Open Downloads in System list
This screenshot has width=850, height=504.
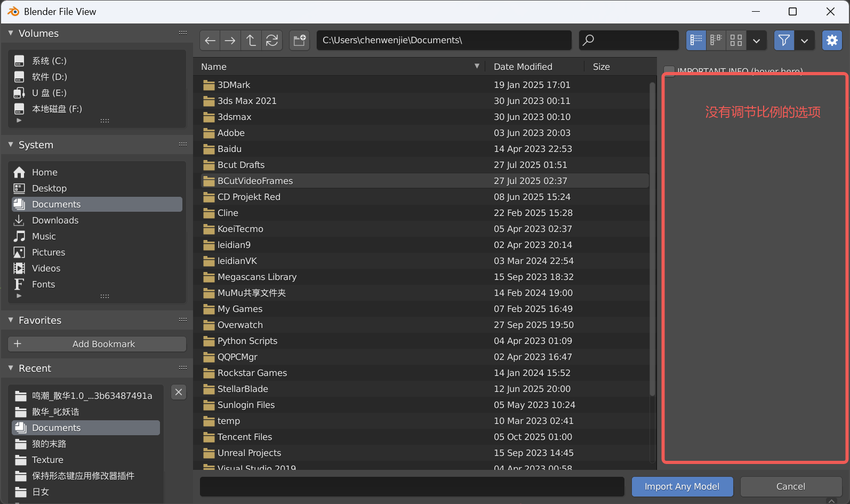55,220
